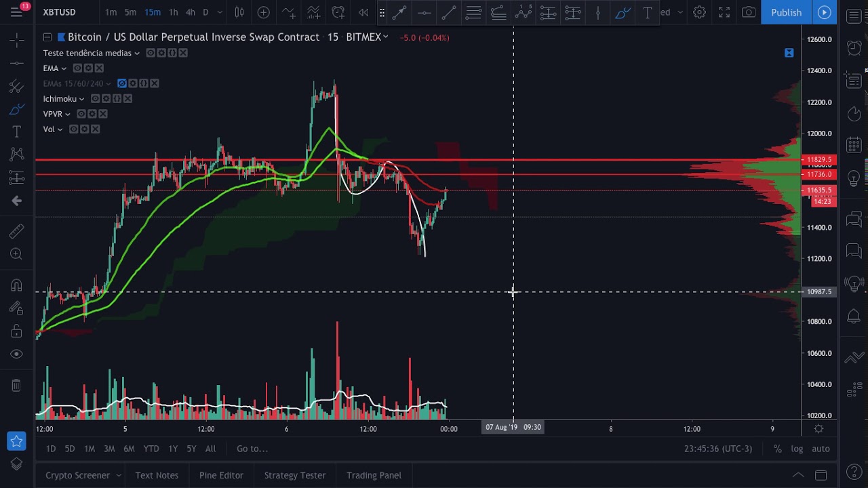Viewport: 868px width, 488px height.
Task: Open the Crypto Screener dropdown arrow
Action: 118,475
